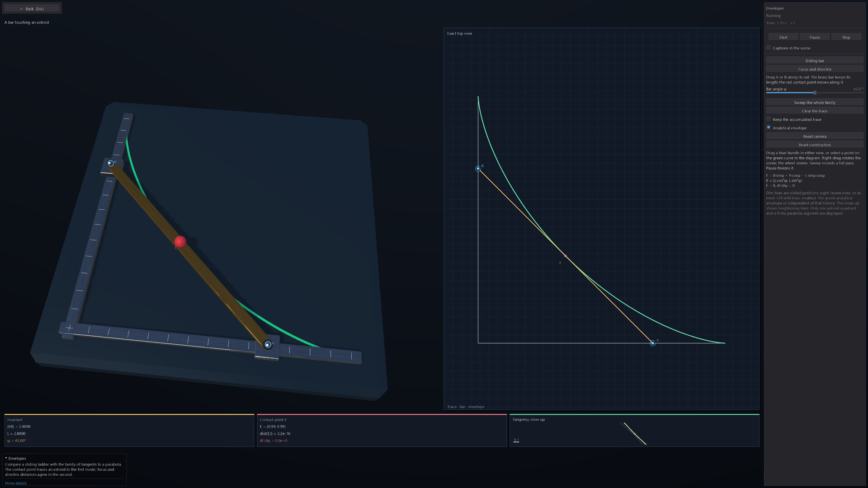This screenshot has height=488, width=868.
Task: Toggle Keep the accumulated trace checkbox
Action: click(x=769, y=119)
